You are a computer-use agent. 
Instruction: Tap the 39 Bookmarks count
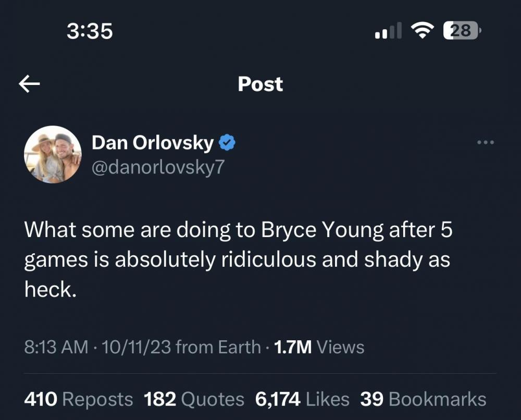point(423,399)
